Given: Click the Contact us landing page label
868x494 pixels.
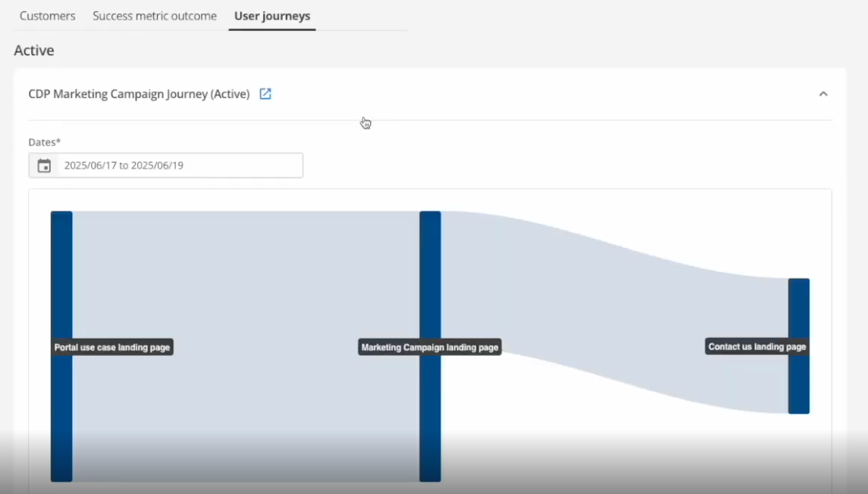Looking at the screenshot, I should tap(756, 347).
